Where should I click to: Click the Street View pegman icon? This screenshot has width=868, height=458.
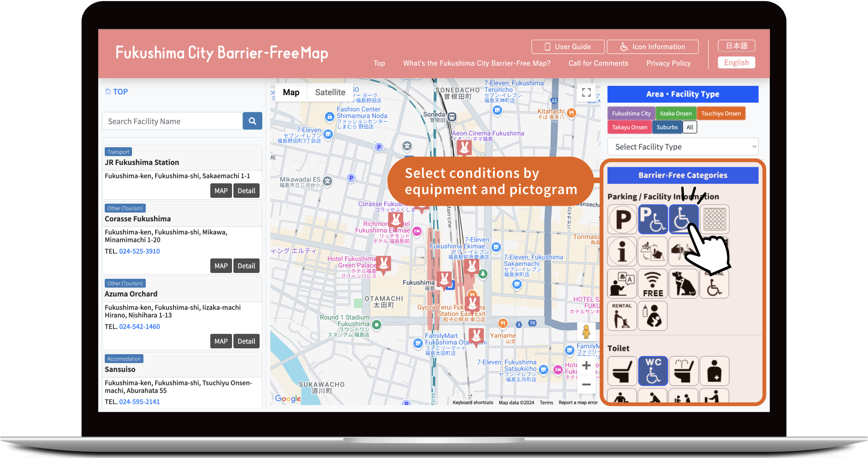[x=586, y=332]
